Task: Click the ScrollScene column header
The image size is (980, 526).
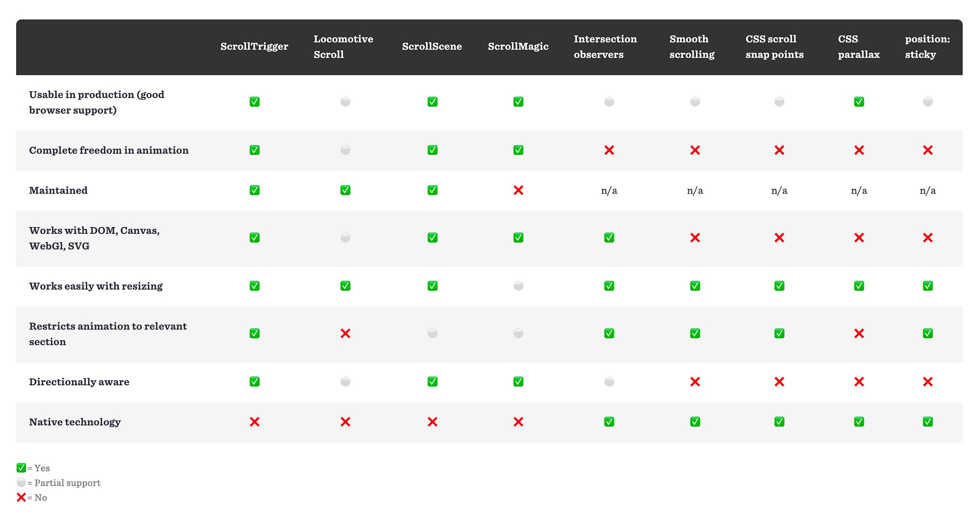Action: point(432,47)
